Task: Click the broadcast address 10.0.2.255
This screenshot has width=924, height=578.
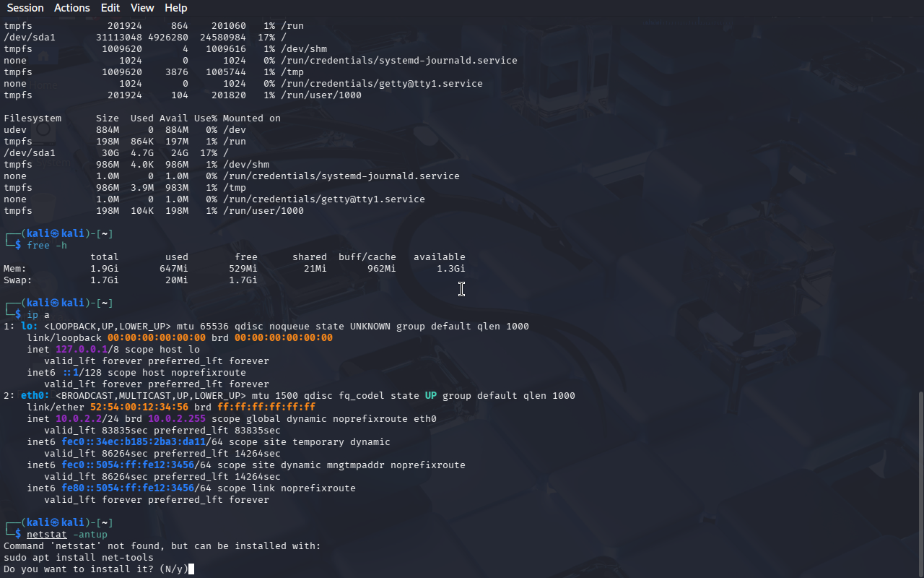Action: point(176,419)
